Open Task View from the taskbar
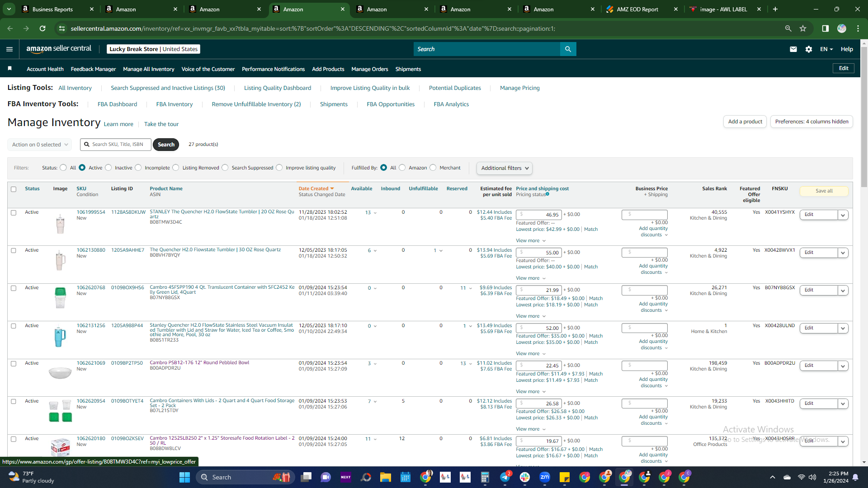Screen dimensions: 868x488 [x=306, y=477]
